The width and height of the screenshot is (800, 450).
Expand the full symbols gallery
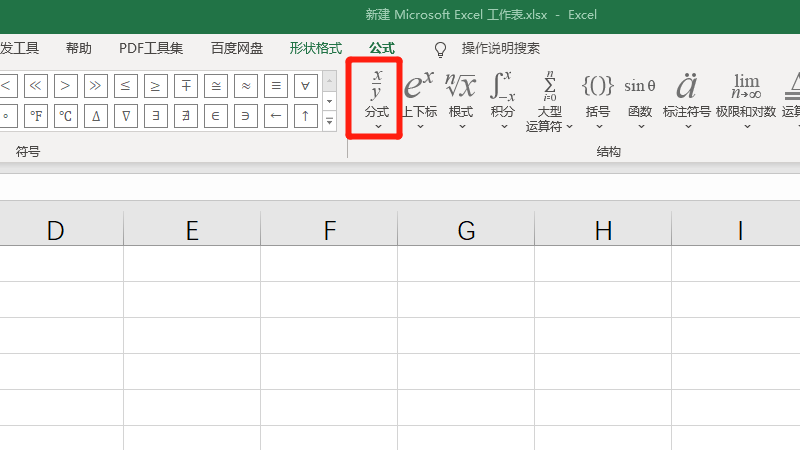click(330, 121)
